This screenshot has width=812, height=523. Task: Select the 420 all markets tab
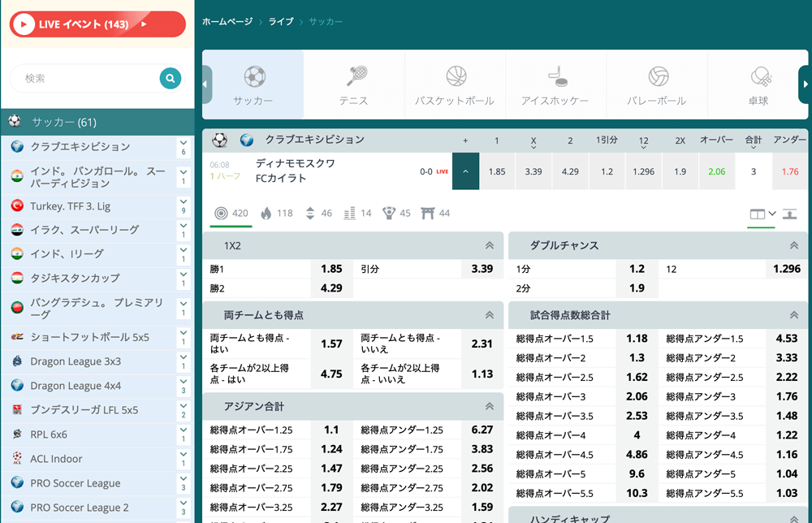pyautogui.click(x=231, y=214)
